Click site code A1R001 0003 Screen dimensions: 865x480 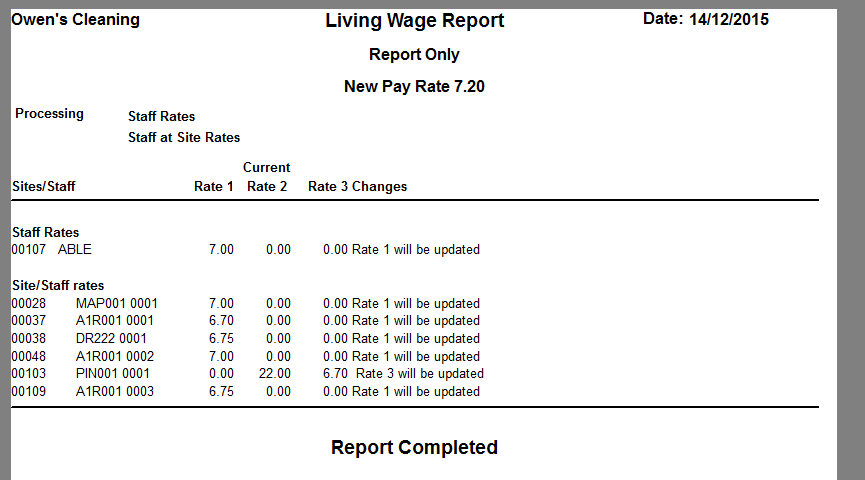coord(115,391)
